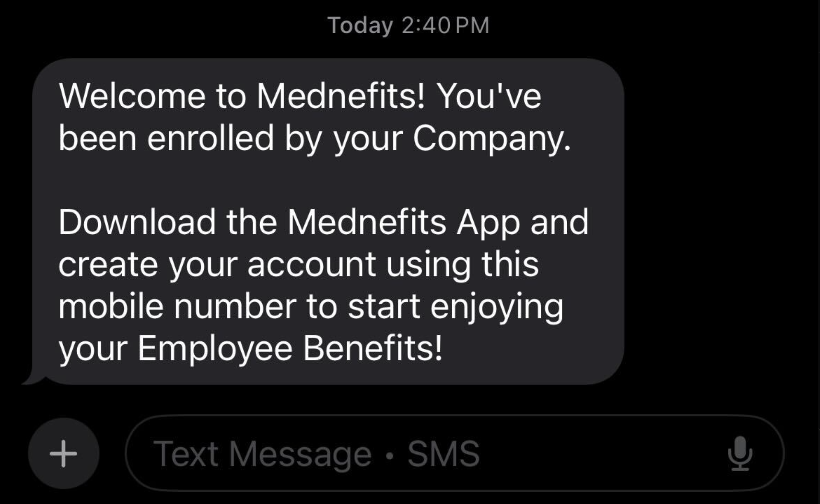
Task: Click the words been enrolled
Action: [x=166, y=139]
